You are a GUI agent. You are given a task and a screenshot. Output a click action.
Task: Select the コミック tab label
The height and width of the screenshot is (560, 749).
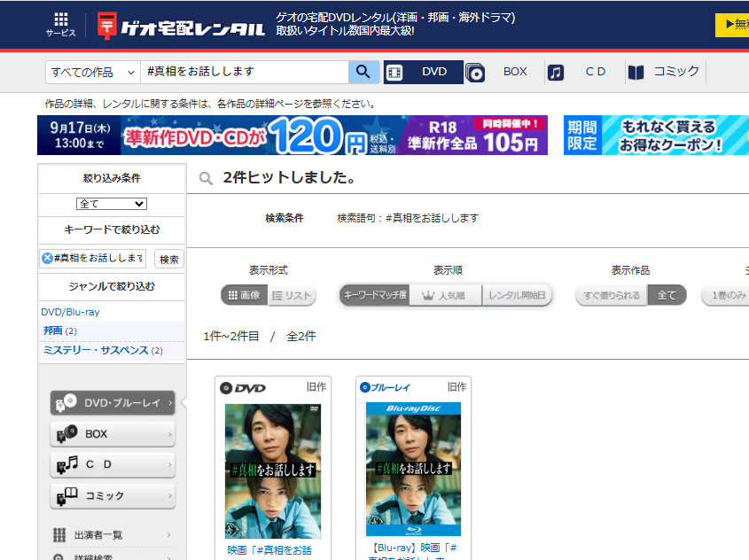pos(676,72)
